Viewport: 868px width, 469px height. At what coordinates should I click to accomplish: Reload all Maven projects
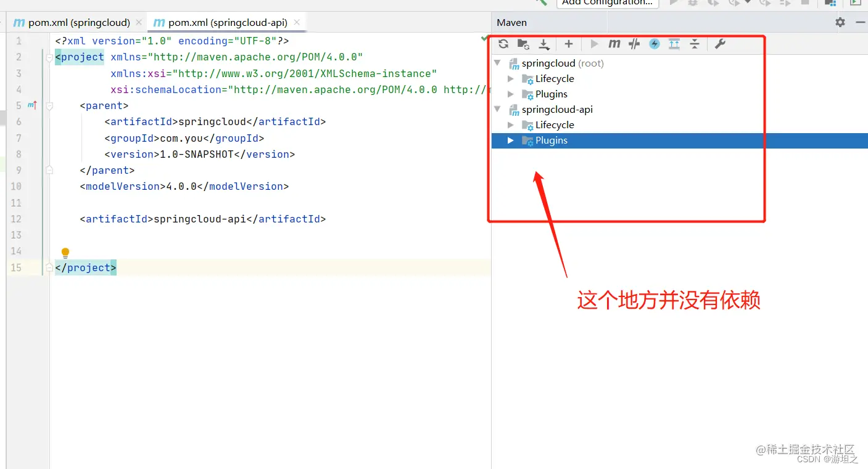tap(503, 44)
